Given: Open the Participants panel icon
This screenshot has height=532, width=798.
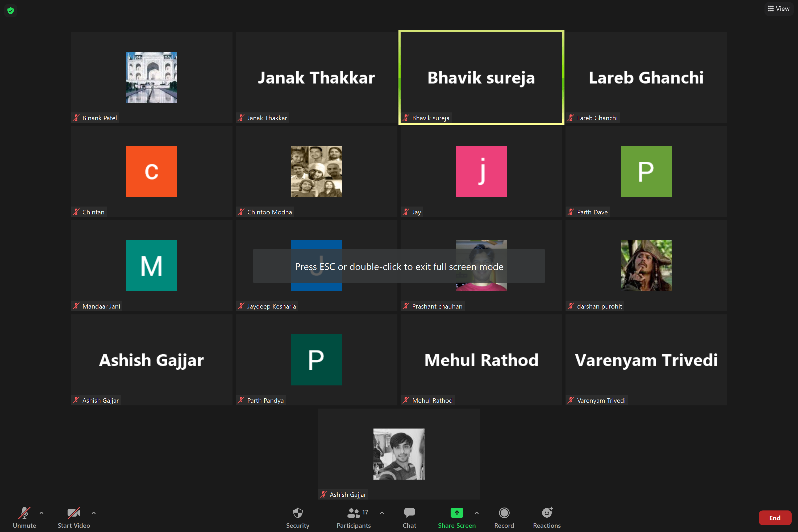Looking at the screenshot, I should (x=353, y=513).
